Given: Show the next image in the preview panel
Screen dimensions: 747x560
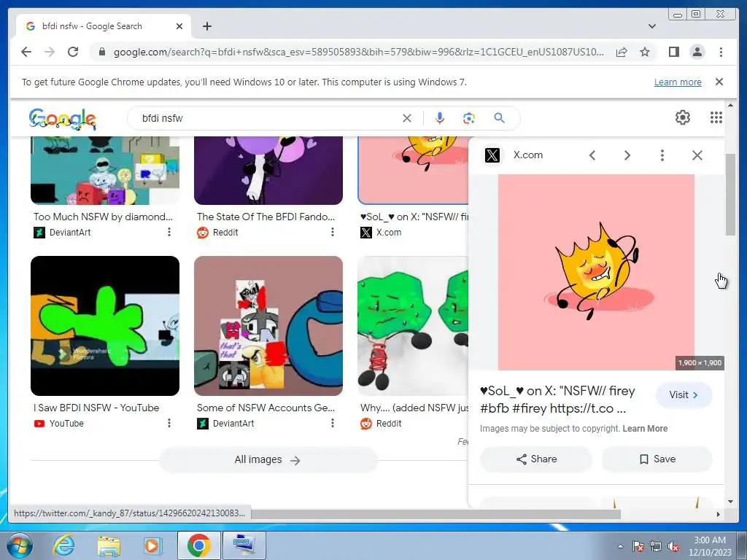Looking at the screenshot, I should tap(627, 155).
